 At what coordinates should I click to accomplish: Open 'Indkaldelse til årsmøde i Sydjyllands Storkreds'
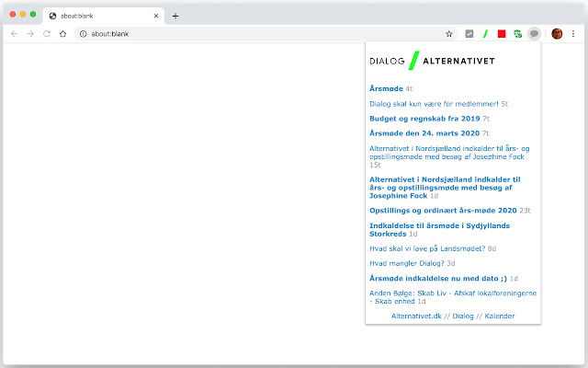click(439, 229)
